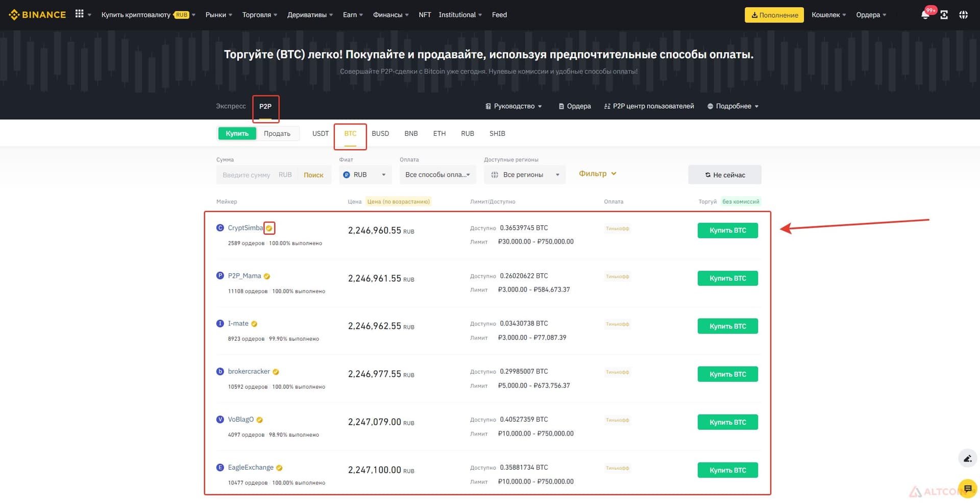Open the Руководство dropdown
Screen dimensions: 980x503
pyautogui.click(x=513, y=106)
